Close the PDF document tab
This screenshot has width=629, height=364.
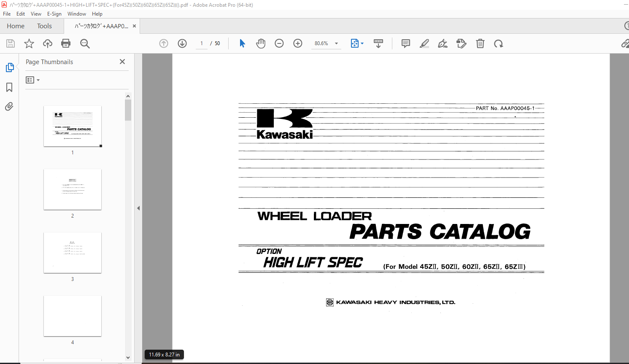click(134, 26)
